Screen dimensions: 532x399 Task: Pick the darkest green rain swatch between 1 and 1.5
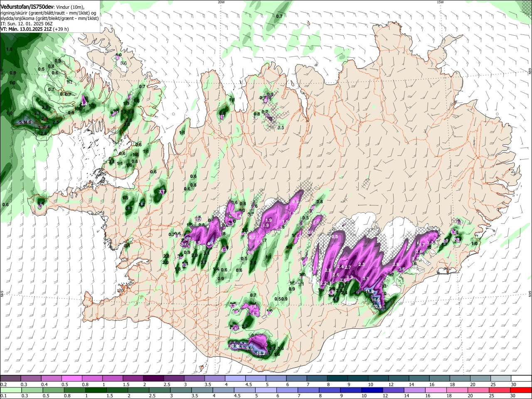click(x=95, y=390)
